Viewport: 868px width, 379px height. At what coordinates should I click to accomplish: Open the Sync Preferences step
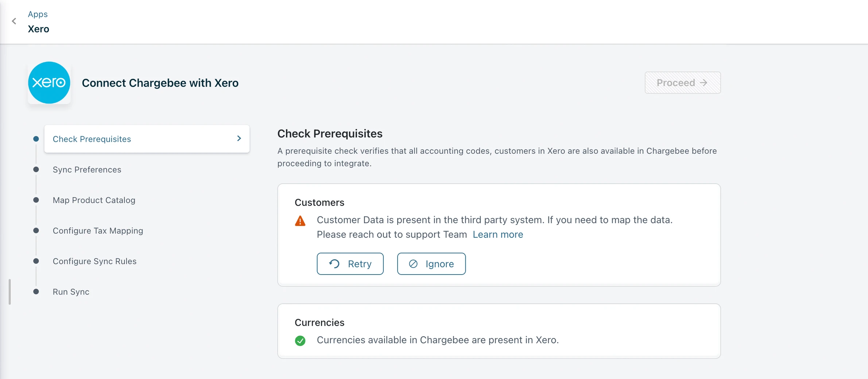tap(87, 169)
